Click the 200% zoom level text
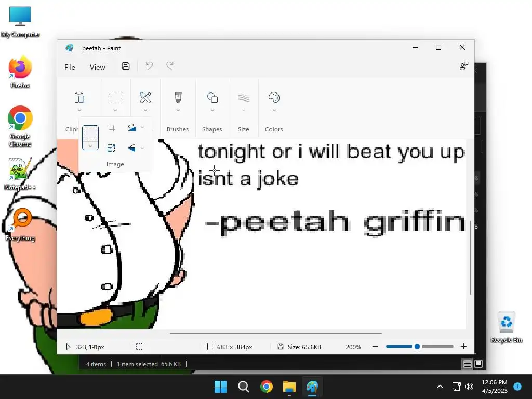The image size is (532, 399). point(353,347)
